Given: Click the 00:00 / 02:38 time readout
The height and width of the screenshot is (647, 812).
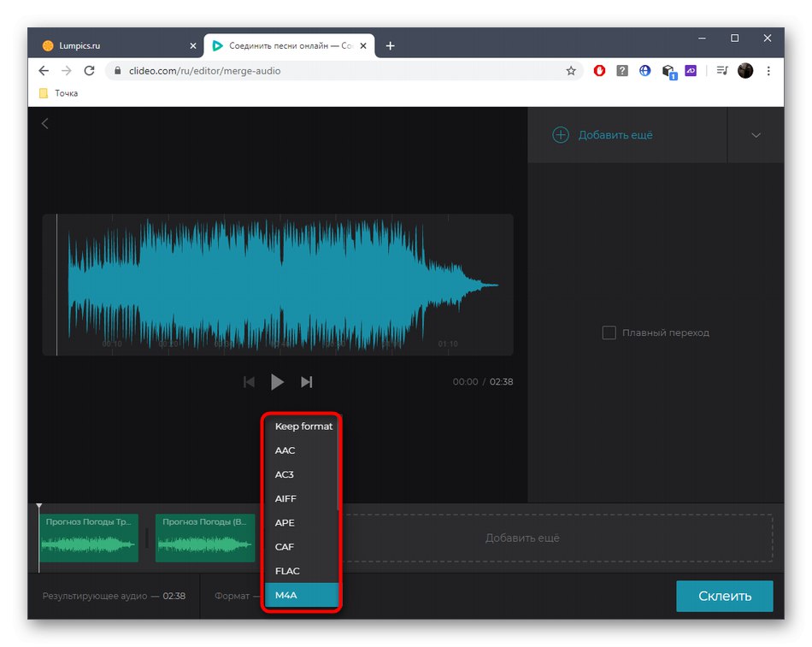Looking at the screenshot, I should pyautogui.click(x=483, y=382).
